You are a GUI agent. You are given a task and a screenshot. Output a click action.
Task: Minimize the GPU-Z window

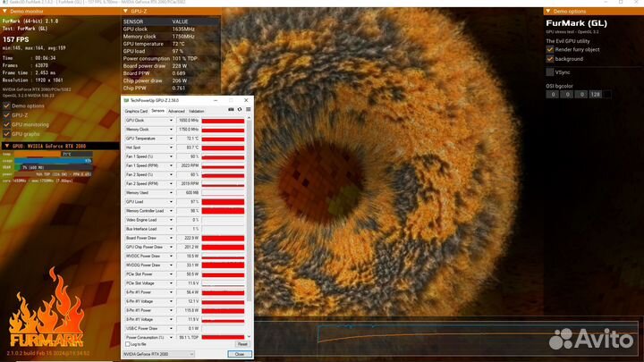[216, 100]
